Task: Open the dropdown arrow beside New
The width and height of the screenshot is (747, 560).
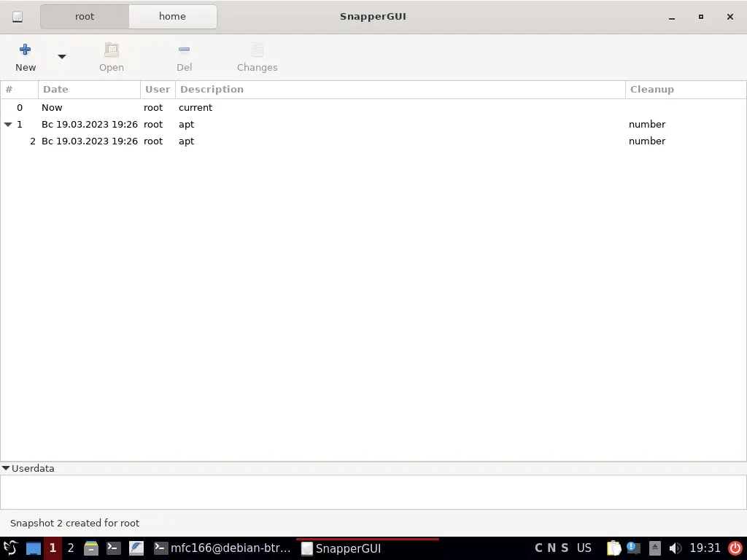Action: (62, 57)
